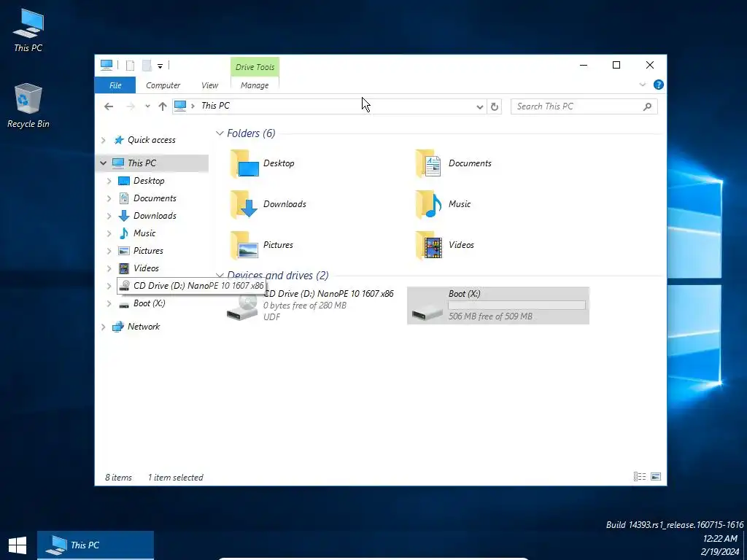The height and width of the screenshot is (560, 747).
Task: Select the Recycle Bin desktop icon
Action: [x=28, y=106]
